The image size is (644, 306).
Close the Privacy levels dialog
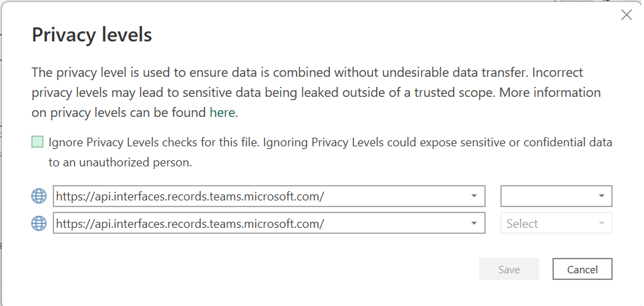(x=626, y=15)
